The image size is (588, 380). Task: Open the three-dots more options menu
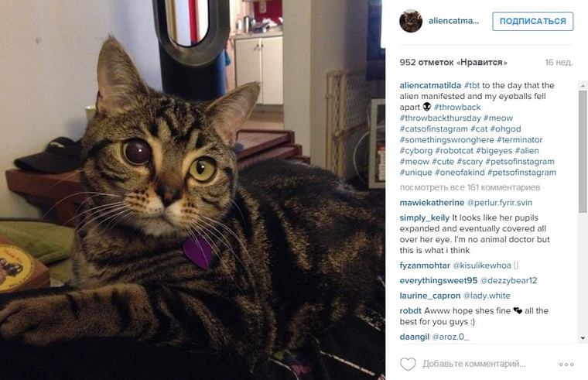pos(566,365)
